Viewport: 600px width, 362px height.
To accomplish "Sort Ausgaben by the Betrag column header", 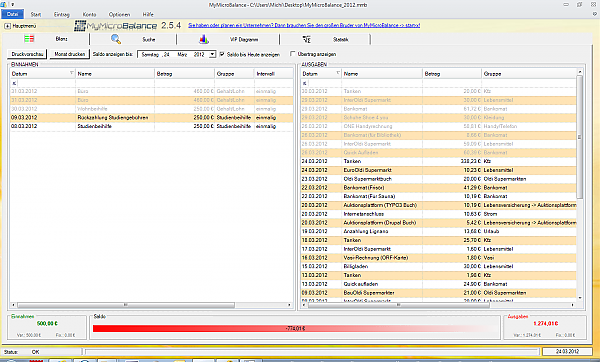I will [452, 73].
